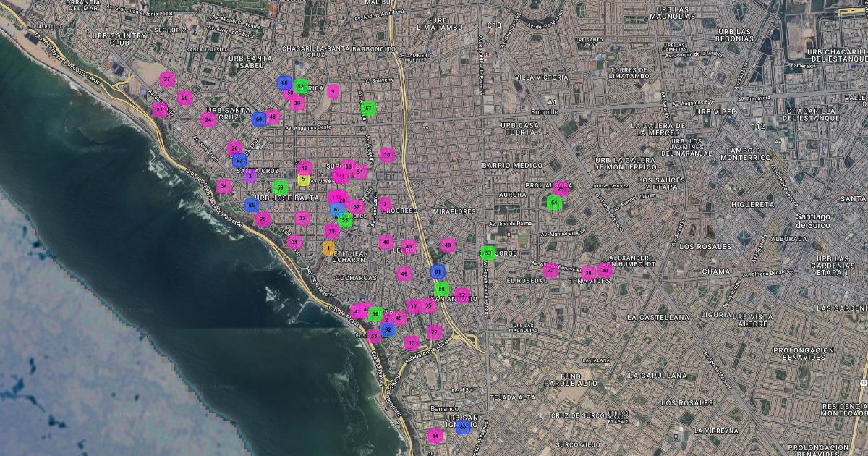Select blue marker number 62
Image resolution: width=868 pixels, height=456 pixels.
[x=388, y=329]
